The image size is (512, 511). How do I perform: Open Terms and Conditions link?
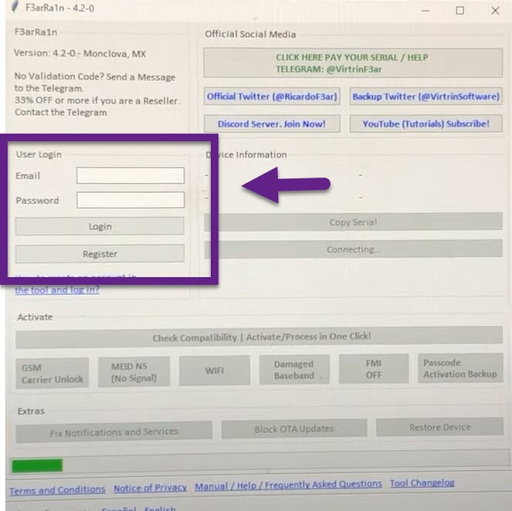tap(57, 490)
